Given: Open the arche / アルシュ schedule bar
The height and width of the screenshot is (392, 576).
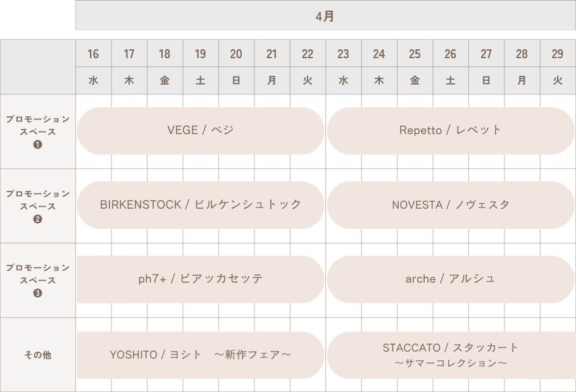Looking at the screenshot, I should click(451, 279).
